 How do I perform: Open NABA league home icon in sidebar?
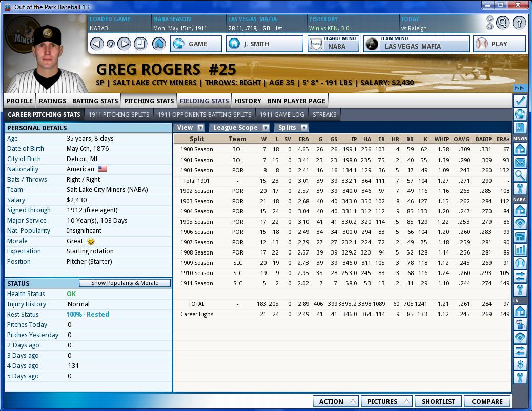[520, 209]
